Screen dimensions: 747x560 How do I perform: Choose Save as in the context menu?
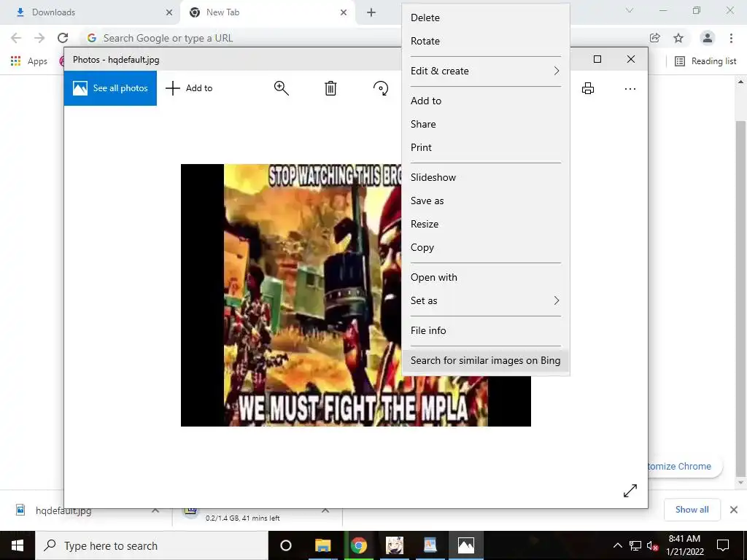tap(485, 201)
